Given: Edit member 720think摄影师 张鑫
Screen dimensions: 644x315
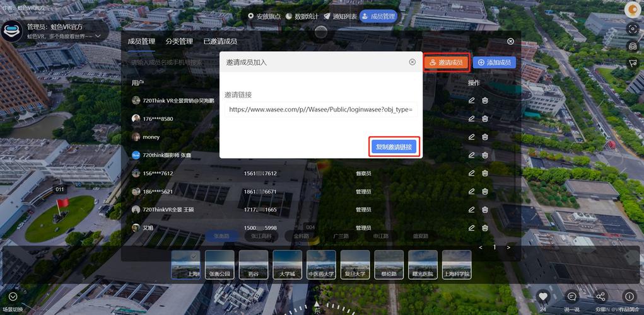Looking at the screenshot, I should pos(471,155).
